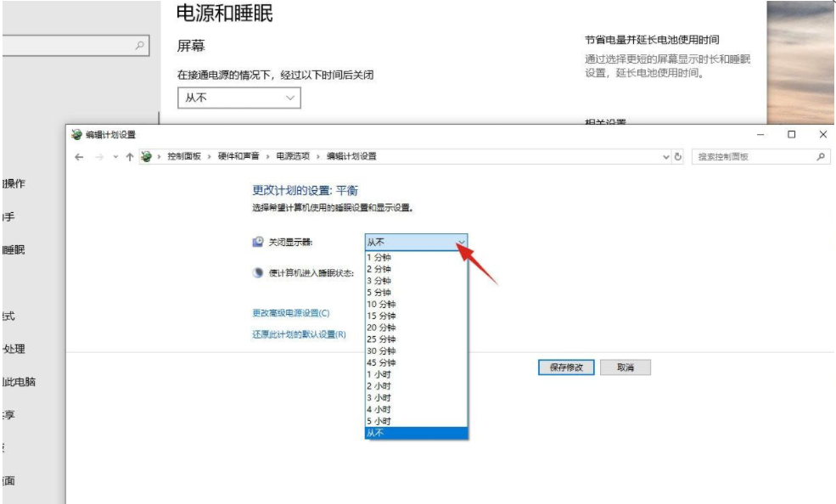Screen dimensions: 836x504
Task: Click the plan icon in the address bar breadcrumb
Action: click(146, 156)
